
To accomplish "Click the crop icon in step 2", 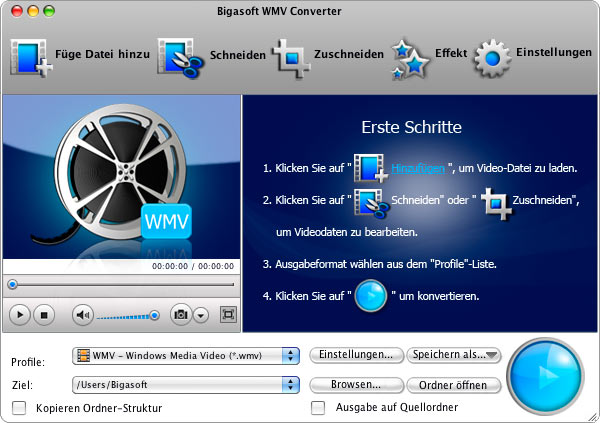I will click(496, 203).
